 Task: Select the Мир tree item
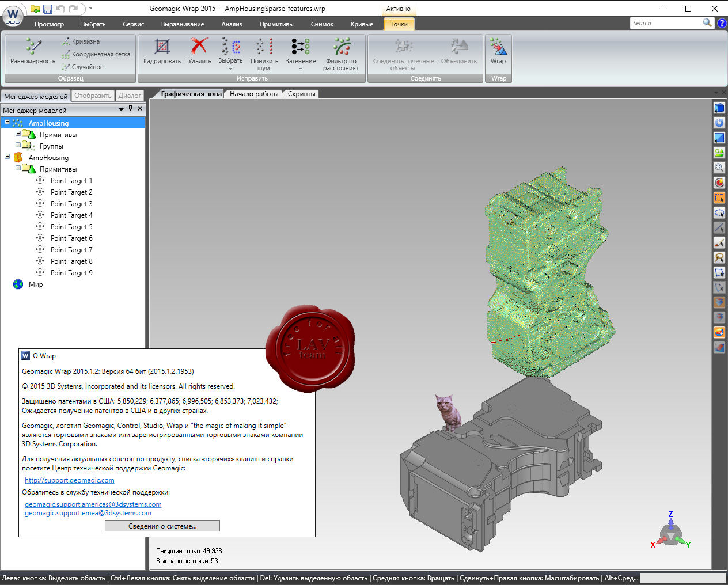click(35, 284)
